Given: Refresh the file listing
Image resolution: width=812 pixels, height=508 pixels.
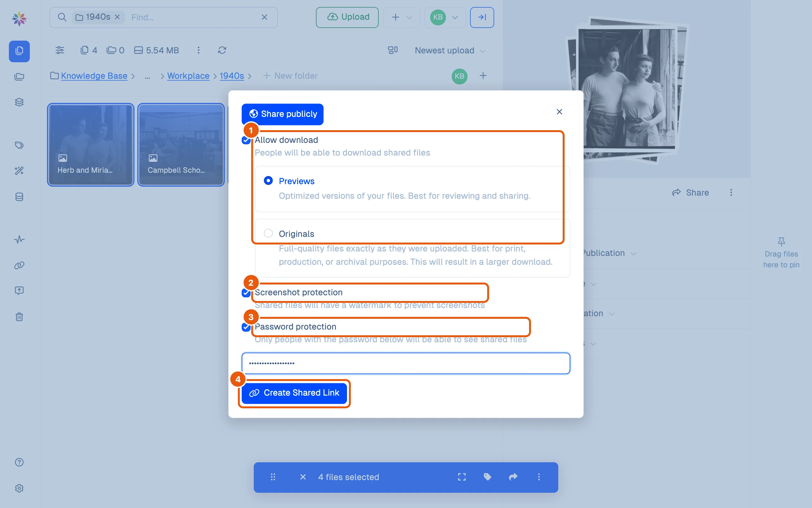Looking at the screenshot, I should click(x=222, y=50).
